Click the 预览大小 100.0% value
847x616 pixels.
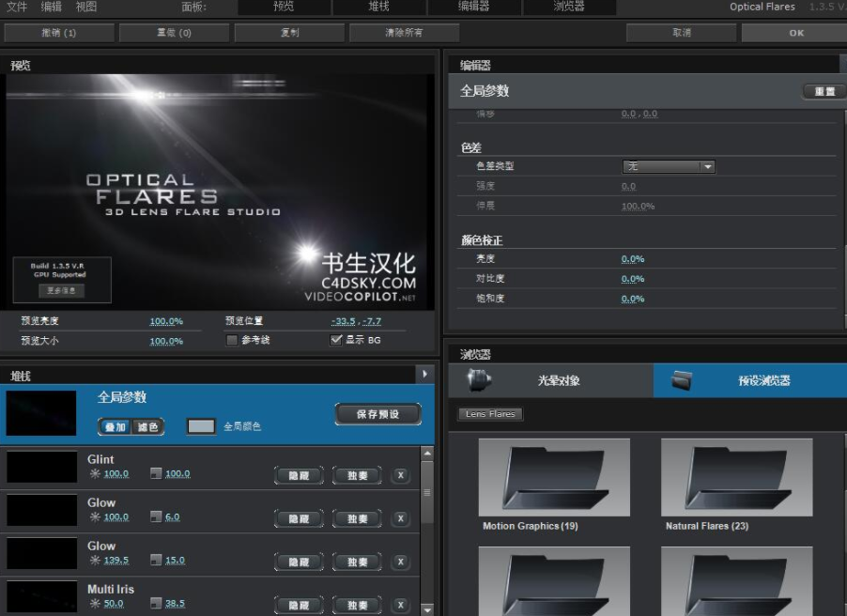166,342
